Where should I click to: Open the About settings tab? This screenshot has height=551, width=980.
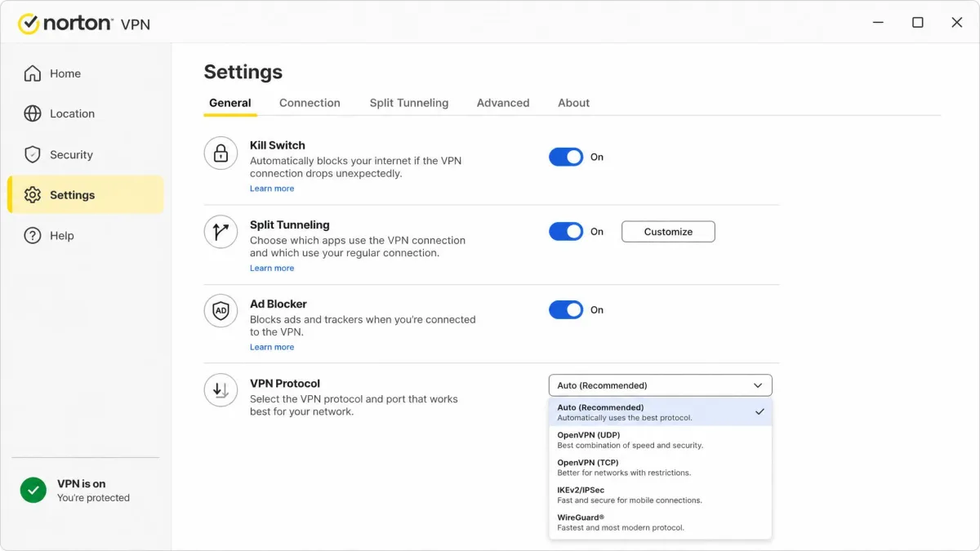point(574,103)
